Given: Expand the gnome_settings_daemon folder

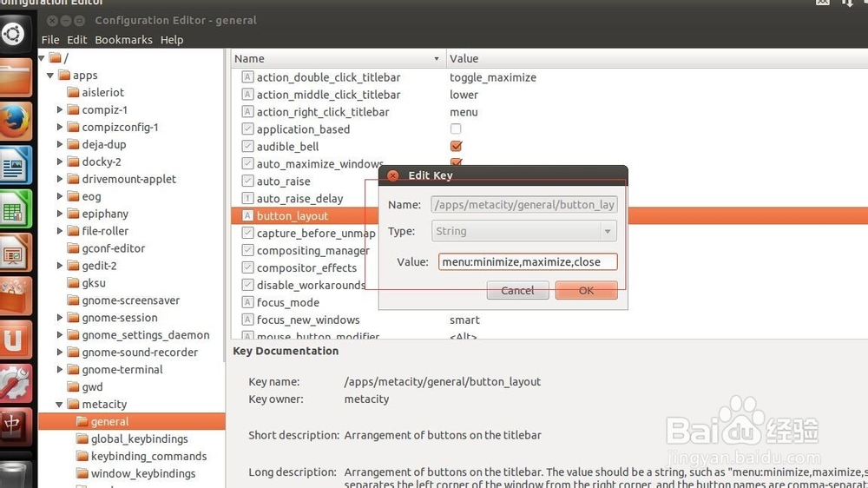Looking at the screenshot, I should [x=59, y=334].
